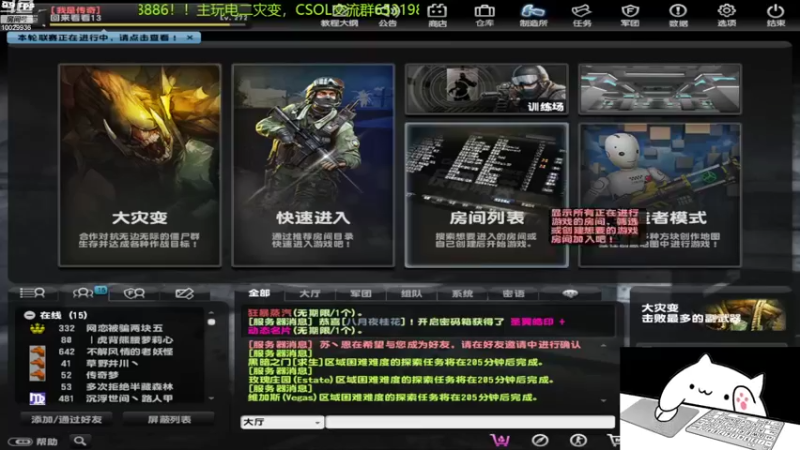Click the experience progress bar under nickname
The width and height of the screenshot is (800, 450).
(148, 24)
